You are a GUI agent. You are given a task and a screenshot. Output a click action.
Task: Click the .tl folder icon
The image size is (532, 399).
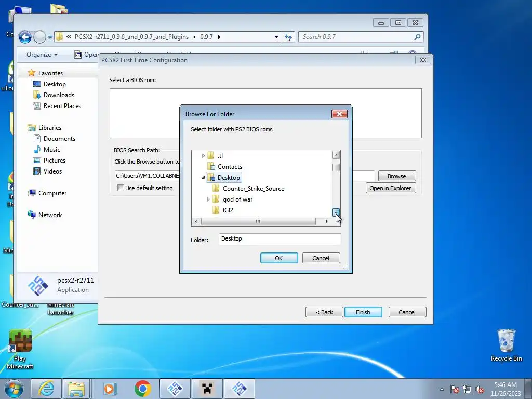[211, 156]
